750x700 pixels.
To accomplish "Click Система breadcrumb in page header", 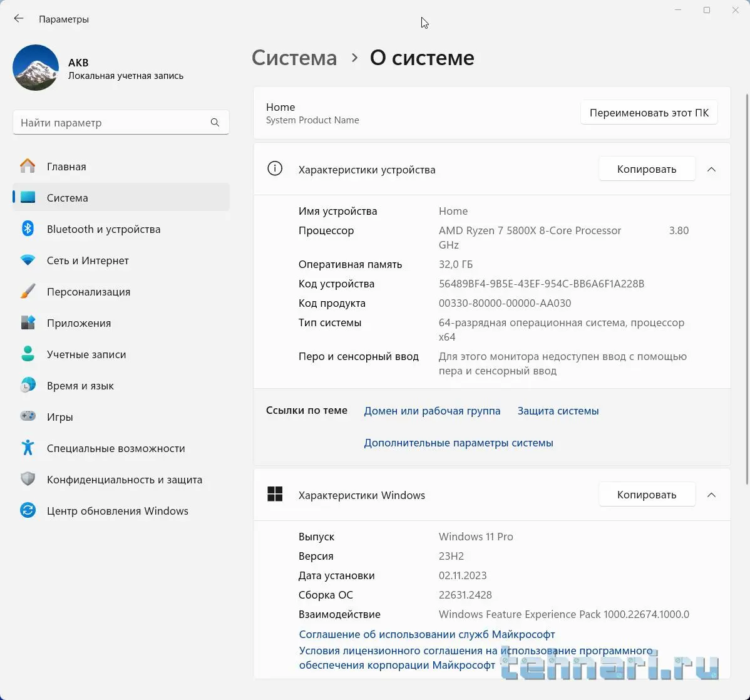I will pos(294,58).
